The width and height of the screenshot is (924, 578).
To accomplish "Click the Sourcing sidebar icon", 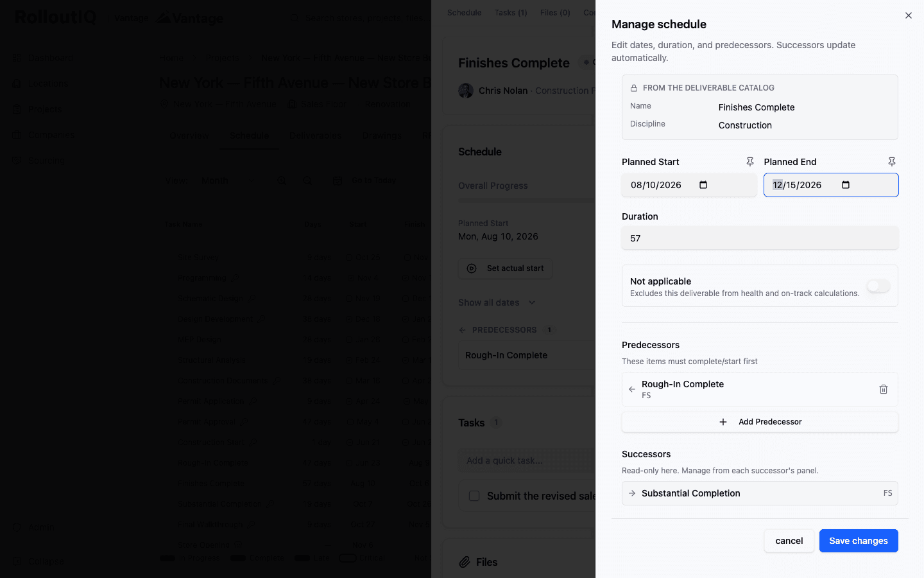I will click(x=17, y=161).
